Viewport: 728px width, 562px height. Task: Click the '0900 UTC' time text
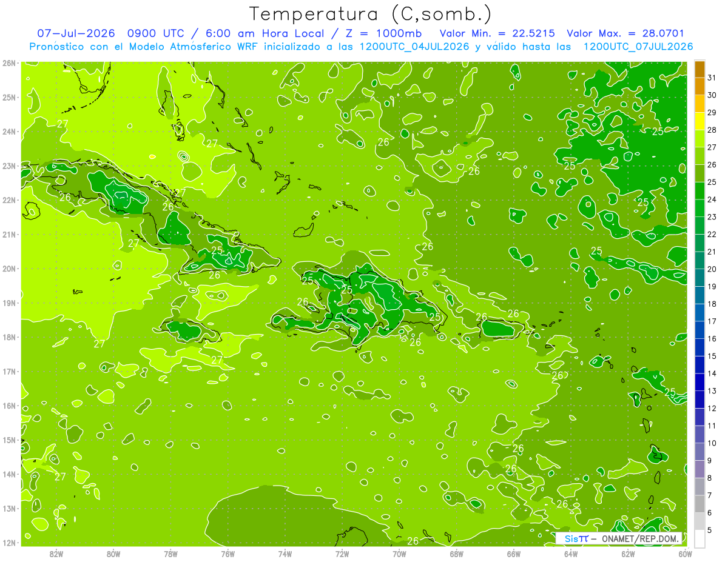click(x=155, y=33)
